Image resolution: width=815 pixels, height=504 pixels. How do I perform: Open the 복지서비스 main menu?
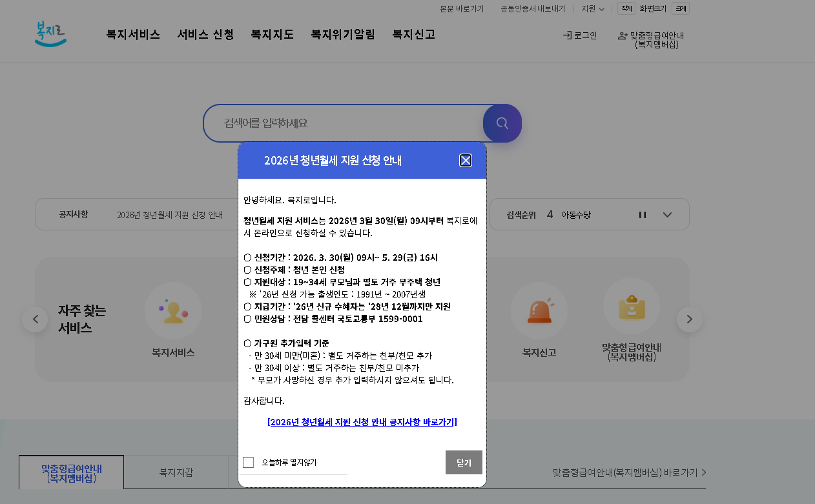[133, 35]
